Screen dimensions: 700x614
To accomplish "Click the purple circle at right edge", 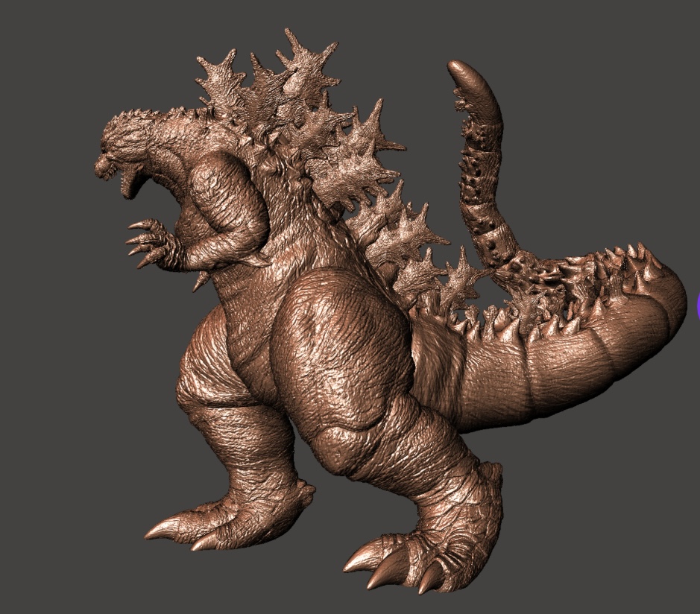I will (698, 306).
